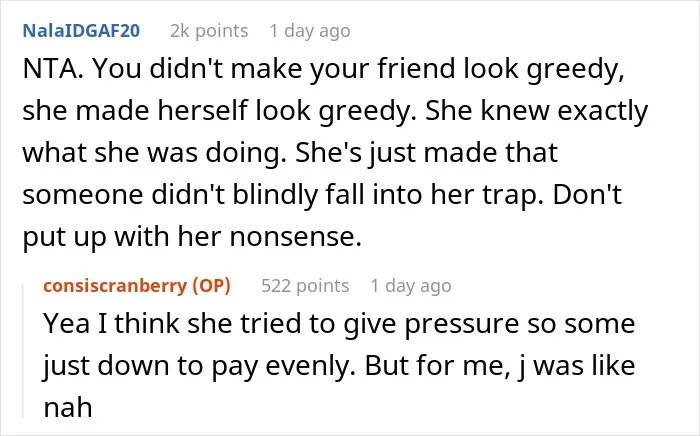Open NalaIDGAF20's user profile
The height and width of the screenshot is (436, 700).
pyautogui.click(x=81, y=31)
